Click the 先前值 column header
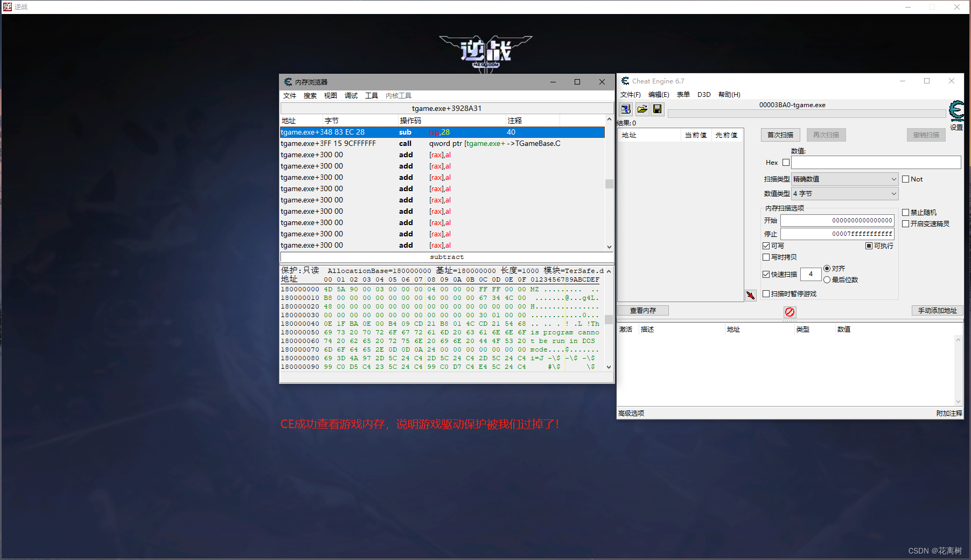 tap(726, 135)
